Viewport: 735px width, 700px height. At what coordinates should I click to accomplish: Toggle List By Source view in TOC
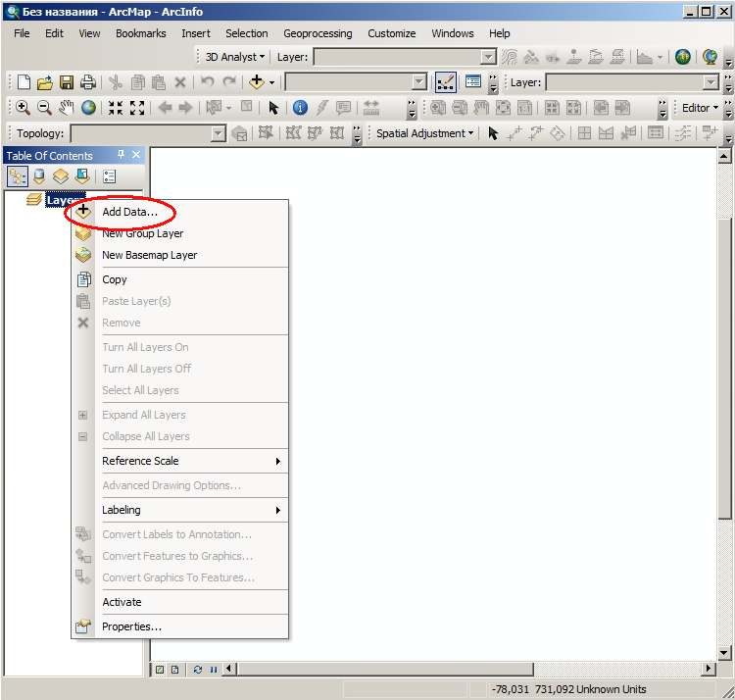(39, 176)
